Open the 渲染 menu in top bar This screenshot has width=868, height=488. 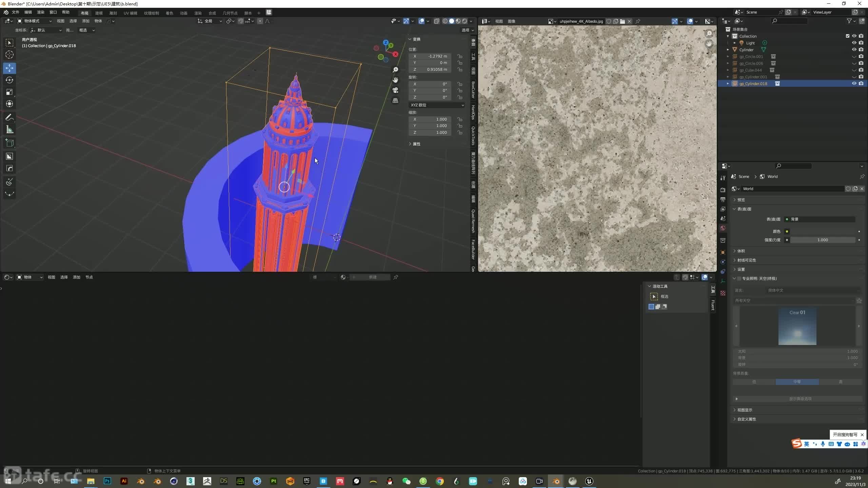point(41,12)
